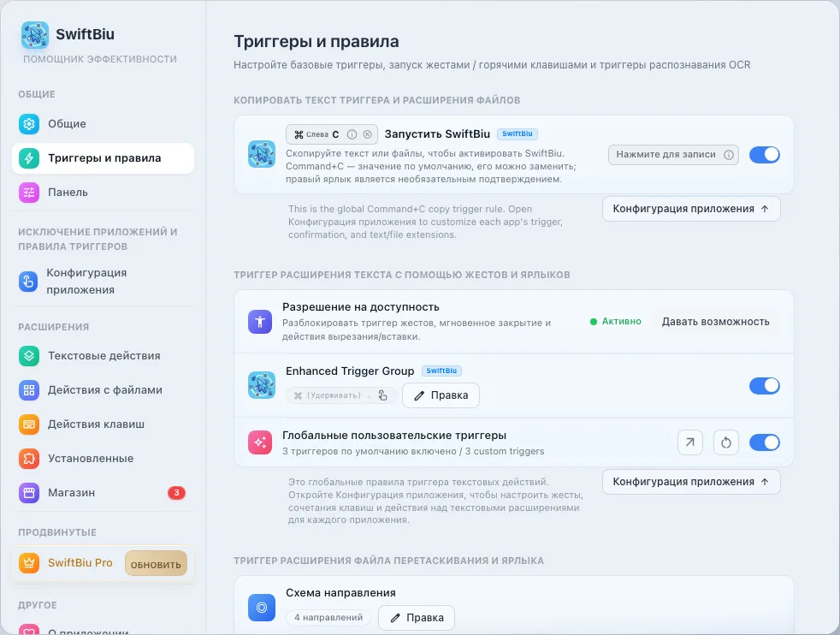Screen dimensions: 840x635
Task: Click the Давать возможность button
Action: [x=716, y=322]
